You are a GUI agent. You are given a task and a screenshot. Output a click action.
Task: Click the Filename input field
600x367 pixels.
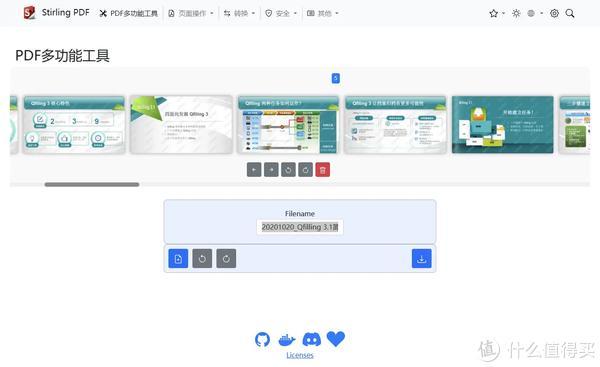[x=300, y=227]
